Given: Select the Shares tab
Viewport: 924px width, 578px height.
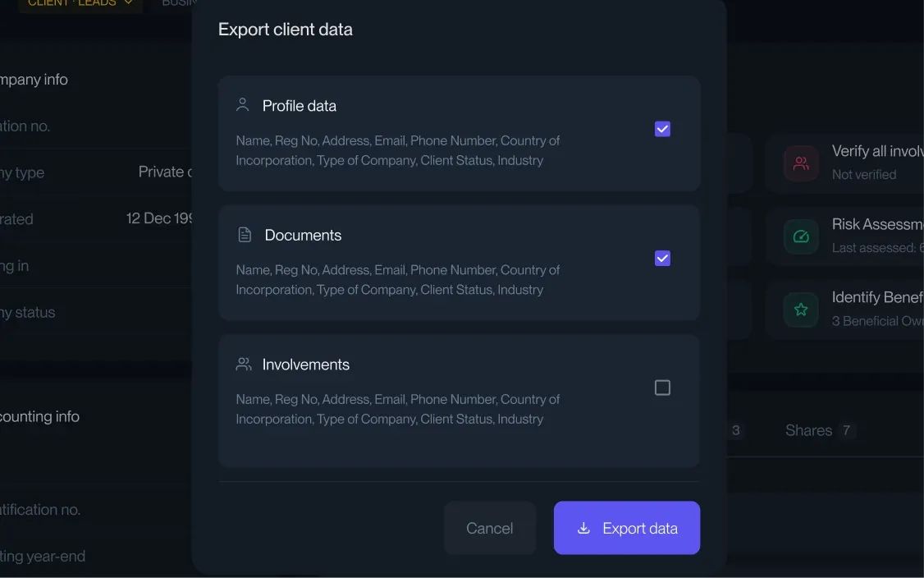Looking at the screenshot, I should click(x=808, y=430).
